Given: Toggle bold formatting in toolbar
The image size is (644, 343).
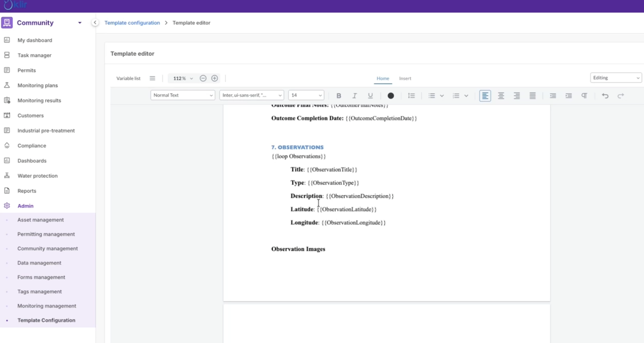Looking at the screenshot, I should 339,96.
